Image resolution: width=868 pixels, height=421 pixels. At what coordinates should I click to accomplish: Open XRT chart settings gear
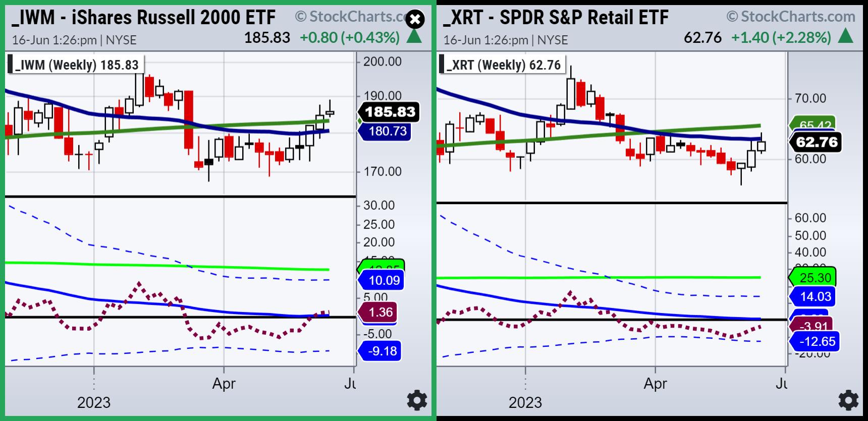pyautogui.click(x=848, y=400)
